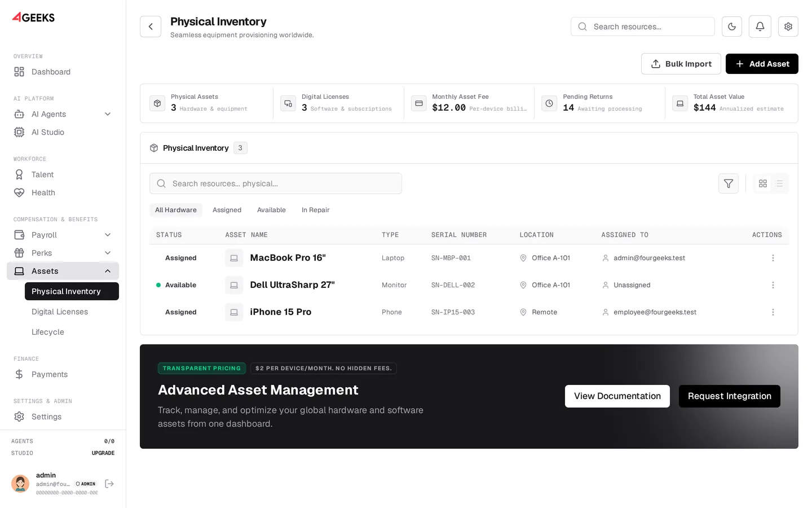Switch to grid view layout
Viewport: 812px width, 508px height.
[763, 183]
